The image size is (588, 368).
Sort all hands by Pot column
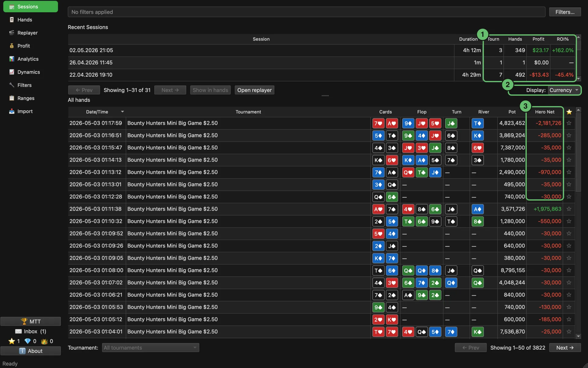(x=512, y=112)
